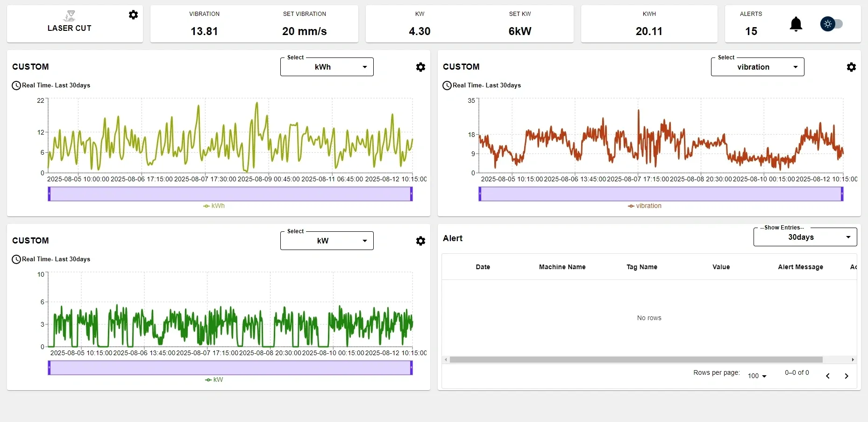Open the kWh metric Select dropdown
Viewport: 868px width, 422px height.
pos(326,67)
